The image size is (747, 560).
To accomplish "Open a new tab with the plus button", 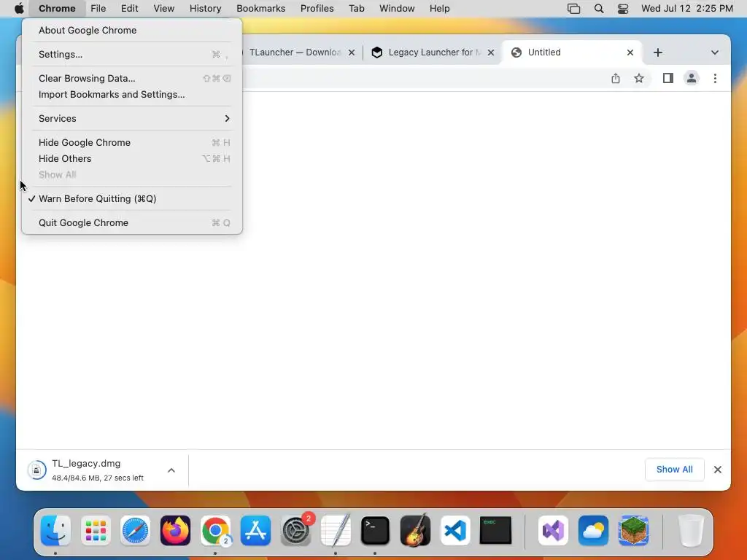I will (x=658, y=52).
